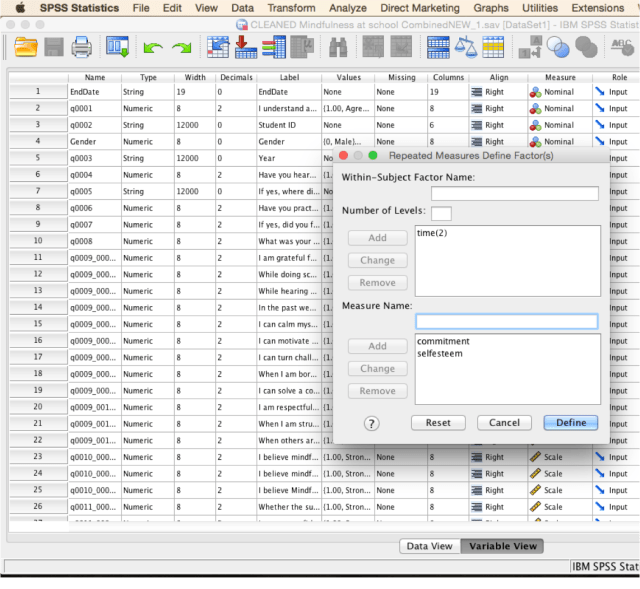Image resolution: width=640 pixels, height=589 pixels.
Task: Click the Save floppy disk icon
Action: click(53, 47)
